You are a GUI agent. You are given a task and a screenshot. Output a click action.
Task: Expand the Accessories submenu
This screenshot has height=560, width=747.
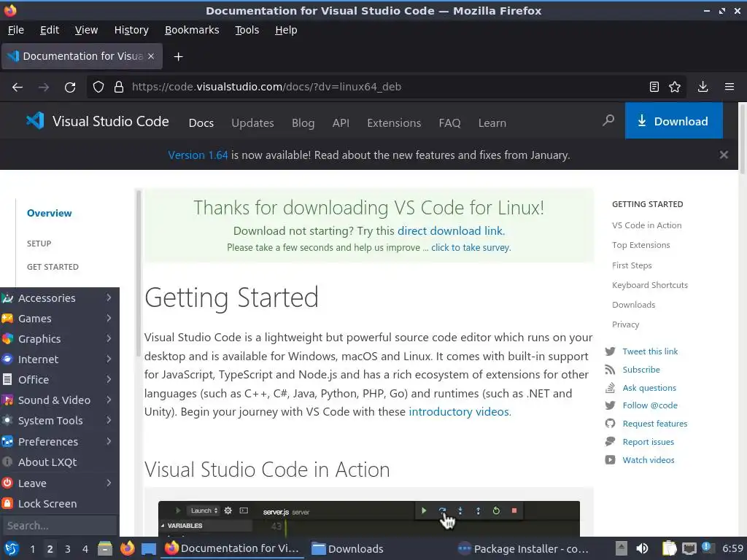pos(59,298)
